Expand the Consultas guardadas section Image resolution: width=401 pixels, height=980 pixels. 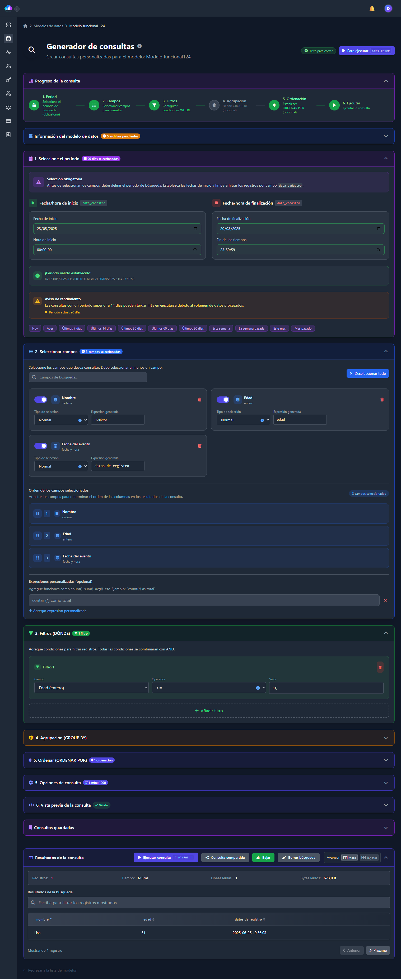[x=209, y=828]
